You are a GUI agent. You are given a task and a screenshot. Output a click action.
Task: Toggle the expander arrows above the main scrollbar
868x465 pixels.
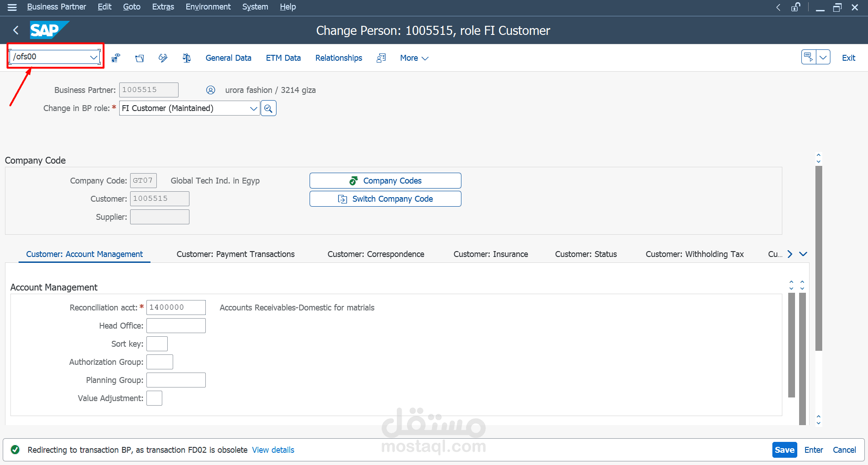pyautogui.click(x=819, y=158)
